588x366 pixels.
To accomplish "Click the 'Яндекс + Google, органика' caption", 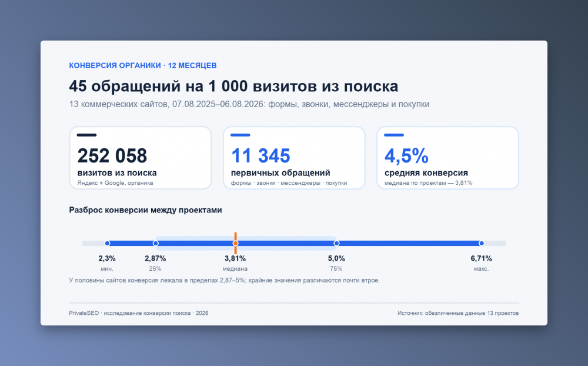I will (115, 183).
